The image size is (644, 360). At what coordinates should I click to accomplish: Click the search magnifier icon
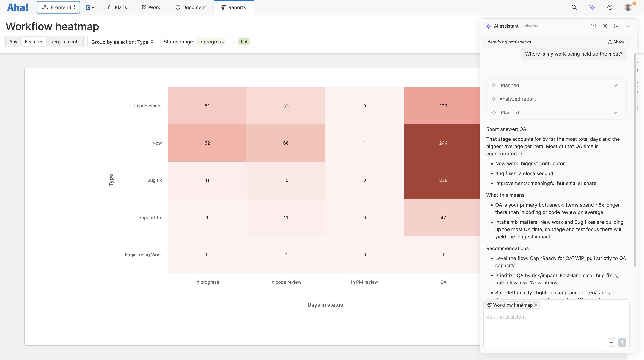[574, 7]
